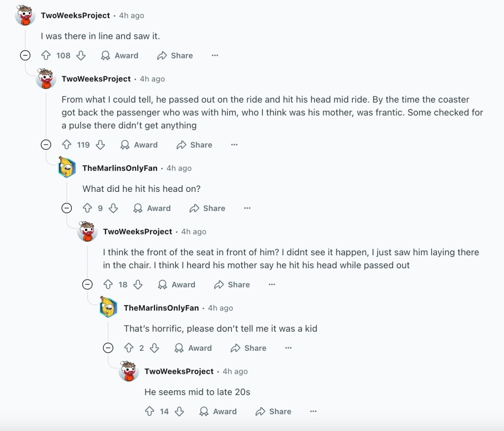504x431 pixels.
Task: Upvote the comment with 14 votes
Action: (150, 411)
